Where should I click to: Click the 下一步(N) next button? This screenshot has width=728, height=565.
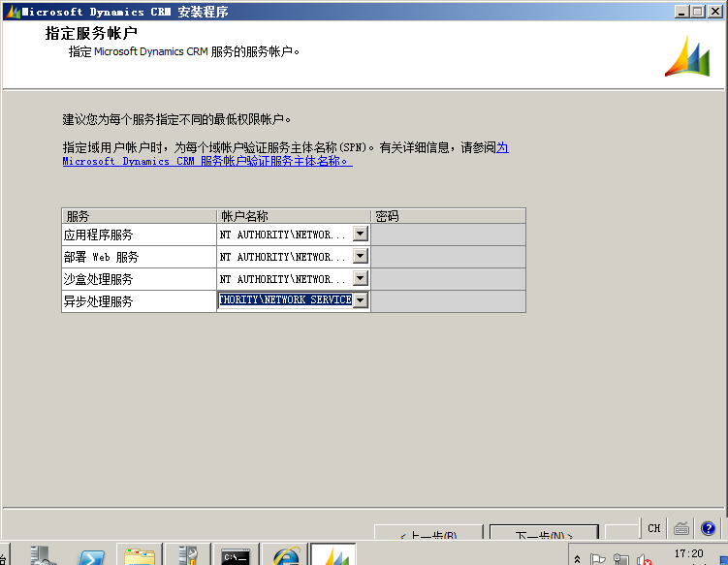[544, 532]
